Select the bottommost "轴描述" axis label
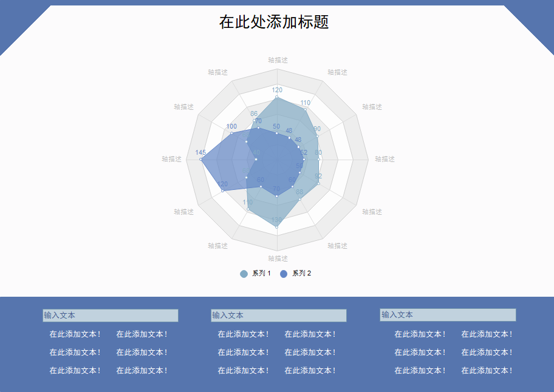The height and width of the screenshot is (392, 554). [x=278, y=259]
